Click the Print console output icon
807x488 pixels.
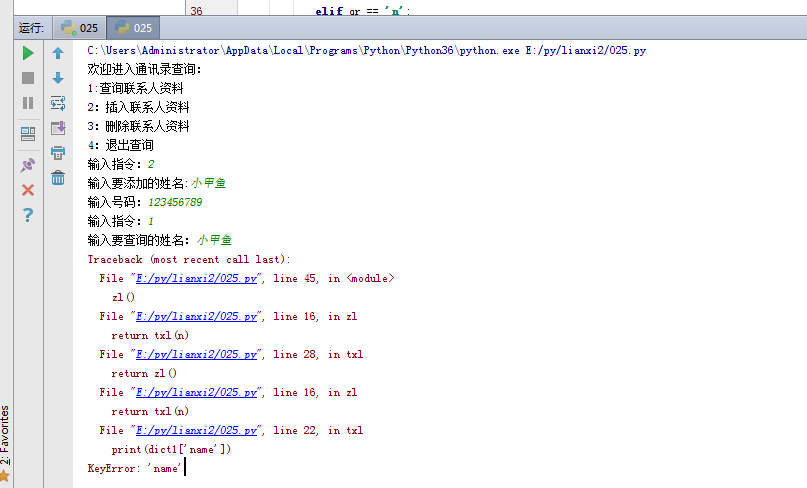click(x=58, y=153)
